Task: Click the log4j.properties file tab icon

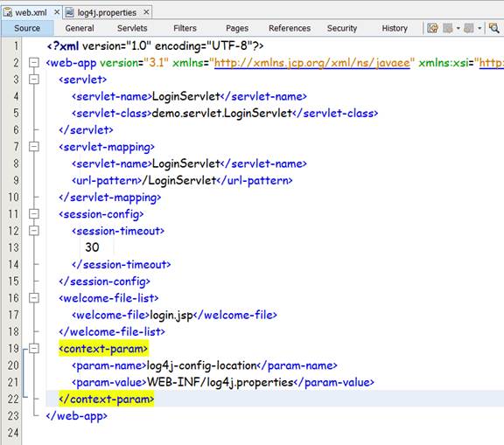Action: (x=70, y=12)
